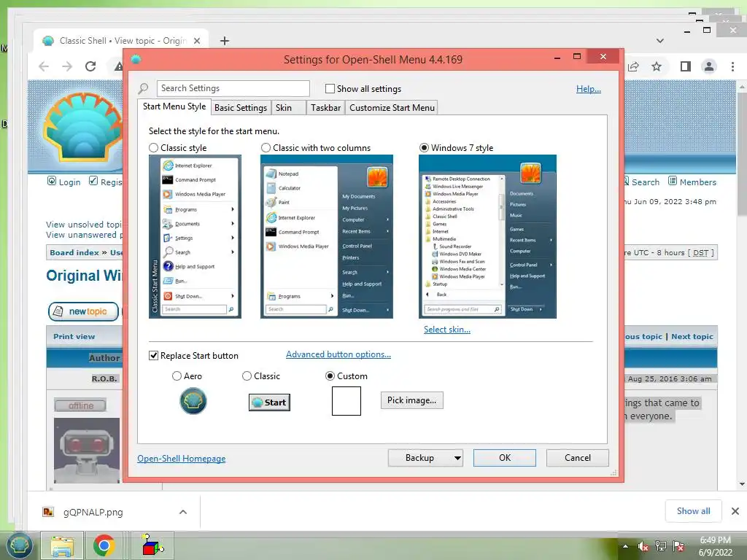The image size is (747, 560).
Task: Enable Show all settings checkbox
Action: [330, 88]
